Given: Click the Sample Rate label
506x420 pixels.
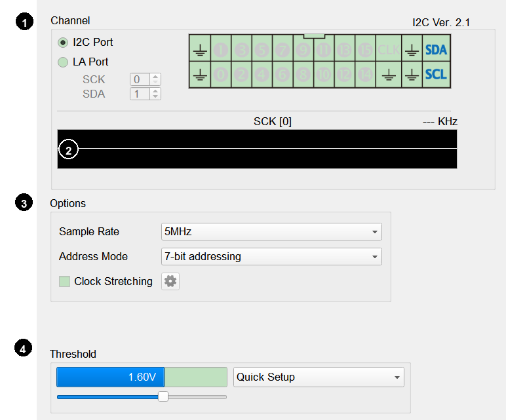Looking at the screenshot, I should pos(89,231).
